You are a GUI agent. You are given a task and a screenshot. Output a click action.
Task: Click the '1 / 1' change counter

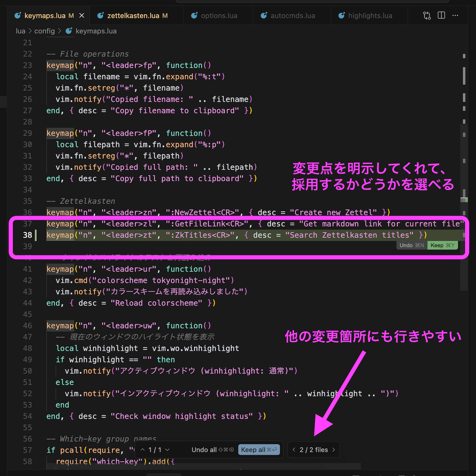point(155,450)
